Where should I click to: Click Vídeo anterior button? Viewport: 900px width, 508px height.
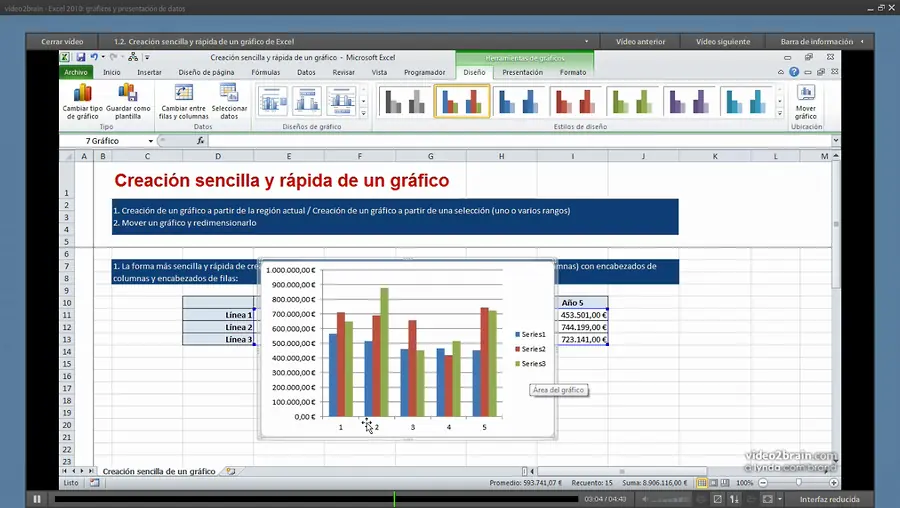click(x=641, y=41)
